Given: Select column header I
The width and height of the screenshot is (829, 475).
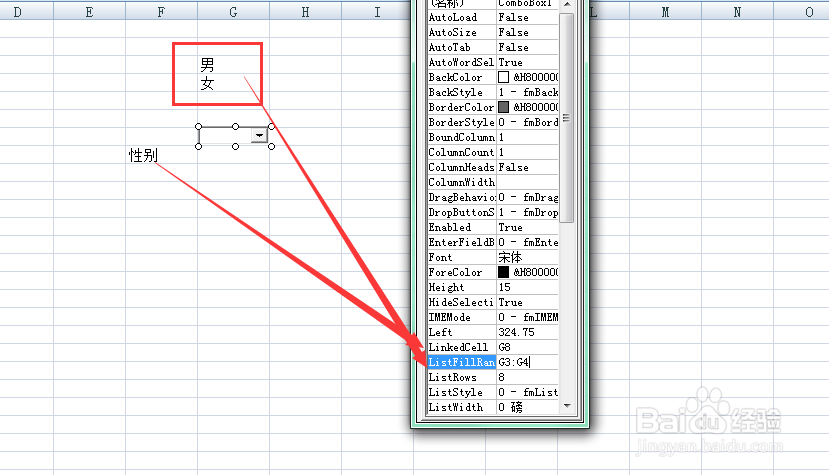Looking at the screenshot, I should (x=377, y=12).
